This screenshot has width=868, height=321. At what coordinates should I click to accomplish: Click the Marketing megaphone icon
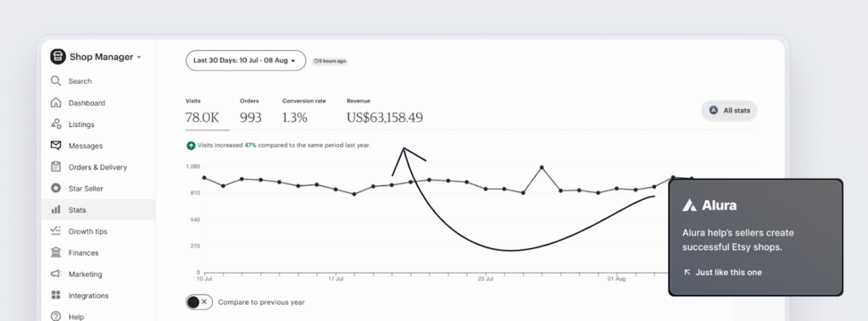[56, 274]
